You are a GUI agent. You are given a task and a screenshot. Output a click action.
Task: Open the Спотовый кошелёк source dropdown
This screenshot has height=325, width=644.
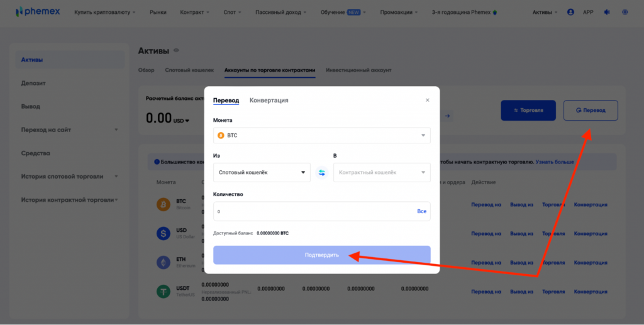[262, 172]
